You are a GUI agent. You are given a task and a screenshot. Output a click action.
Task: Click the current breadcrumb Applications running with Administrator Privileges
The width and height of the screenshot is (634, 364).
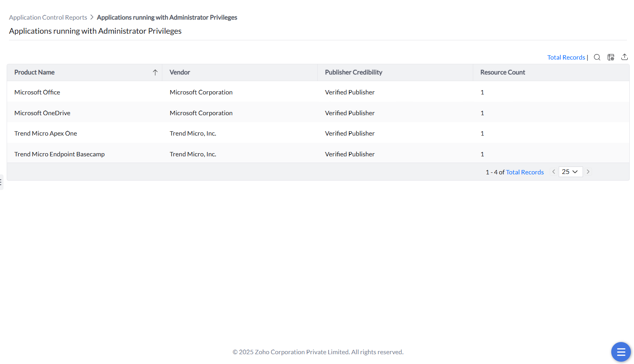[x=167, y=17]
